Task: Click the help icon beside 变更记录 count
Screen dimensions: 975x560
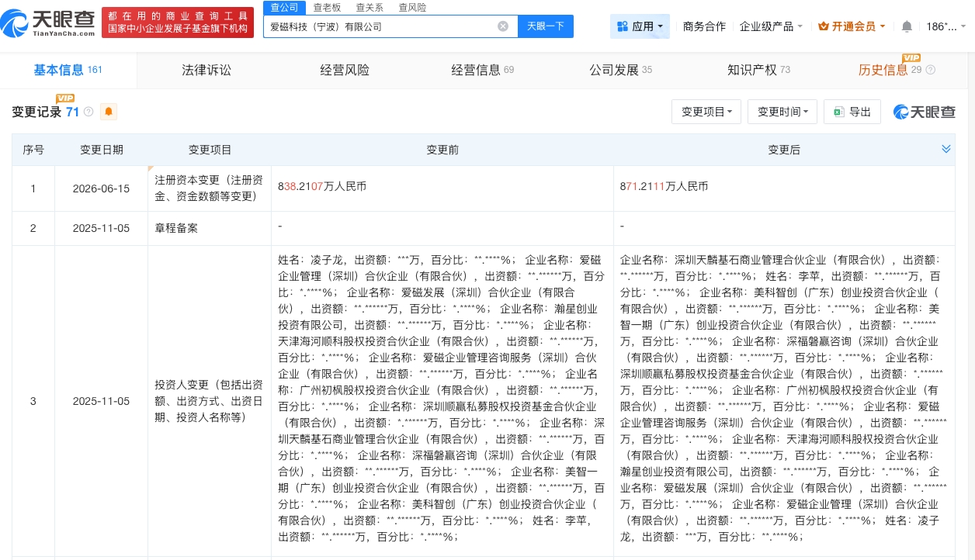Action: coord(88,112)
